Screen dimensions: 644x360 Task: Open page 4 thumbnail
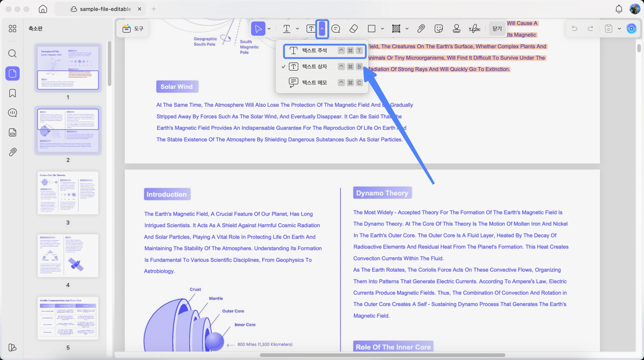[68, 255]
